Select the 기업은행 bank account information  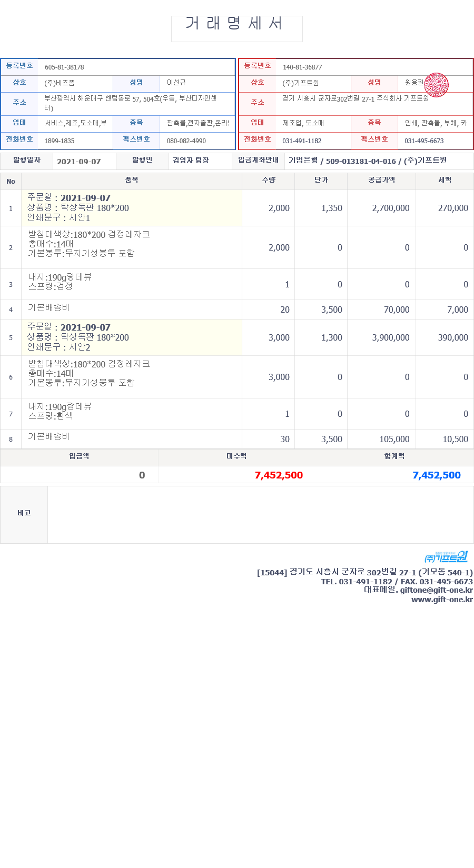coord(368,161)
